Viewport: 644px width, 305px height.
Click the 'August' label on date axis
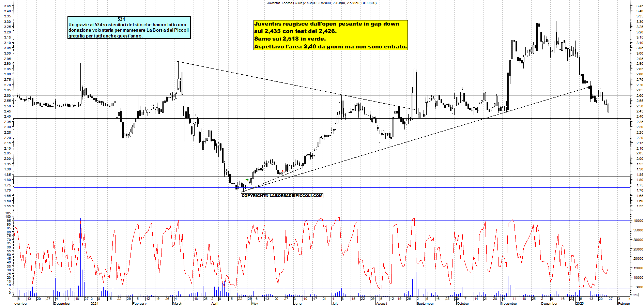pyautogui.click(x=382, y=303)
